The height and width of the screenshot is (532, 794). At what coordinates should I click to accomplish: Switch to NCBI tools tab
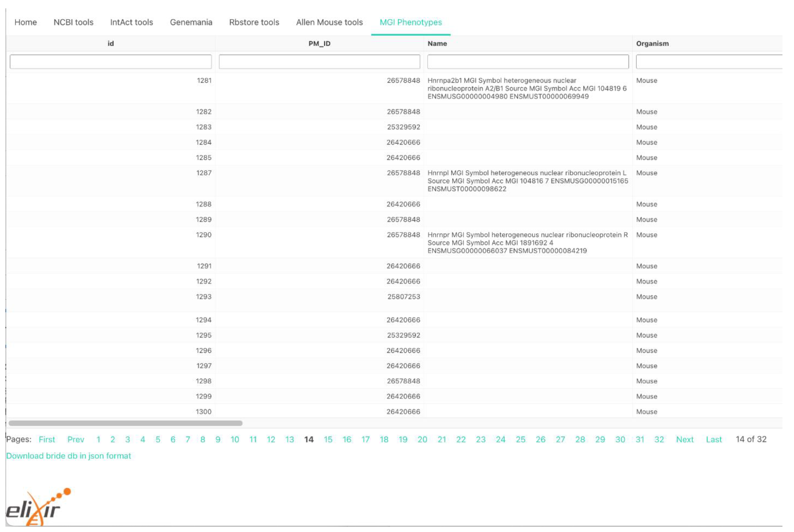click(x=73, y=22)
